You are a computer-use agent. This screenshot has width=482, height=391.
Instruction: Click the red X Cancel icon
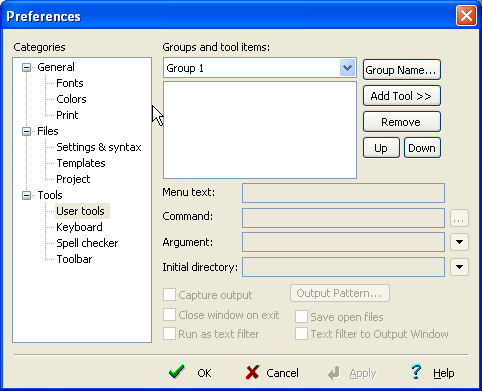pos(252,373)
